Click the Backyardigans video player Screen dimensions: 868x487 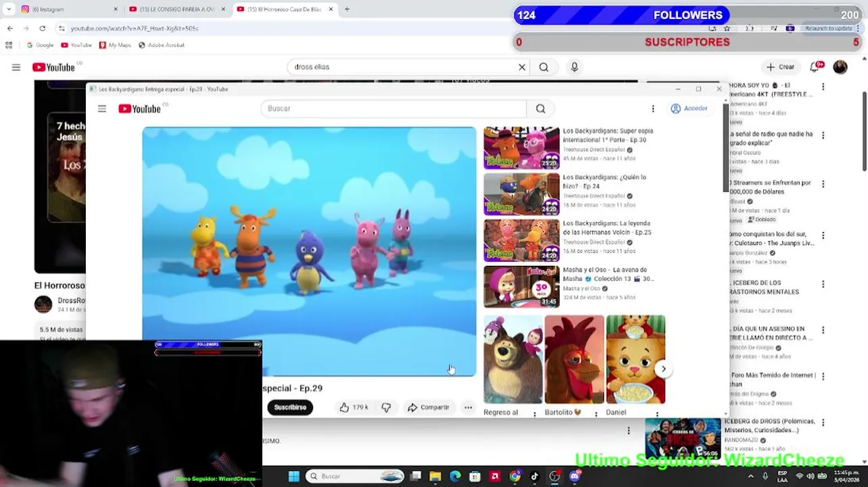point(309,251)
